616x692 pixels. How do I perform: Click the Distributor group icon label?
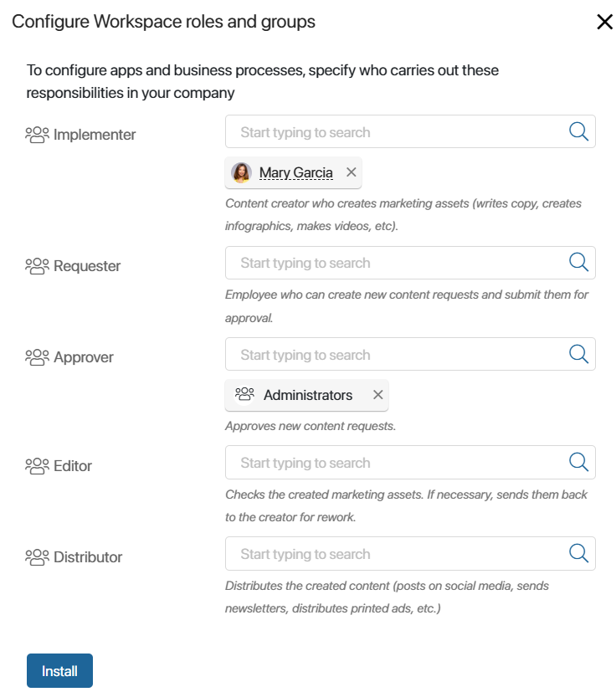coord(37,557)
